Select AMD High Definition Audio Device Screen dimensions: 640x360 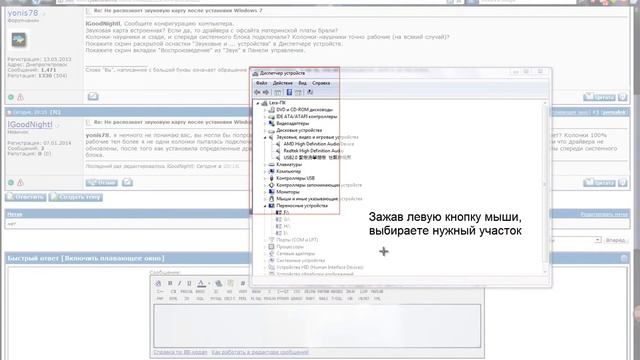pos(318,144)
